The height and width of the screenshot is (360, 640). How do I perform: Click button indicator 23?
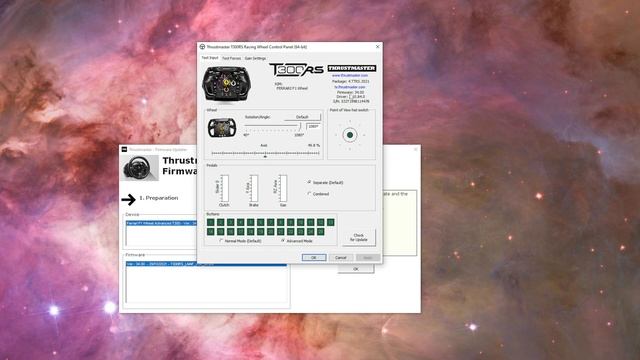pyautogui.click(x=300, y=231)
